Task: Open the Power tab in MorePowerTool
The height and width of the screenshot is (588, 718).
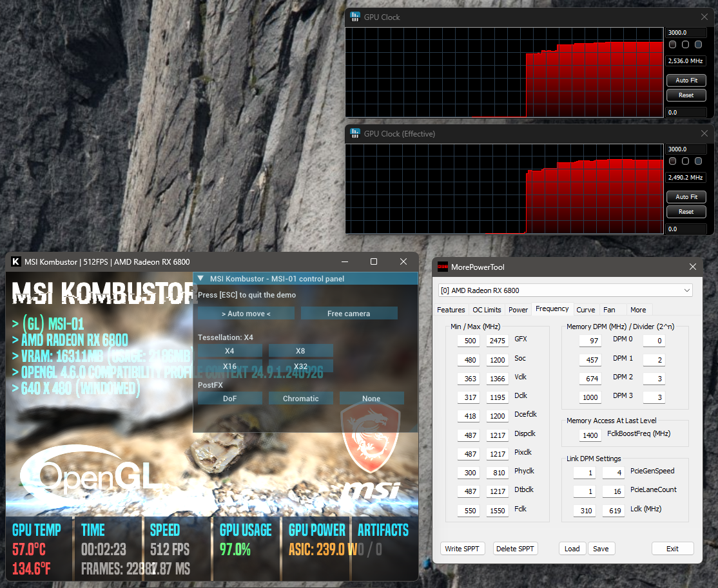Action: (x=518, y=310)
